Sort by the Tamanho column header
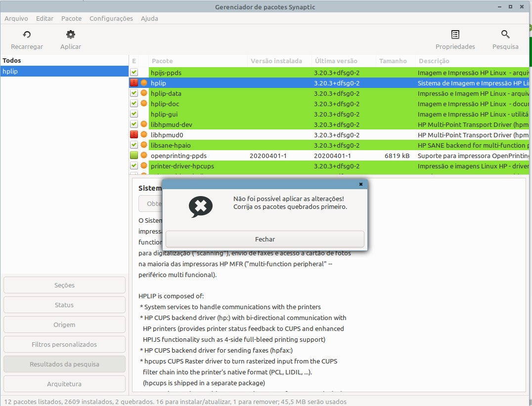532x406 pixels. coord(396,61)
